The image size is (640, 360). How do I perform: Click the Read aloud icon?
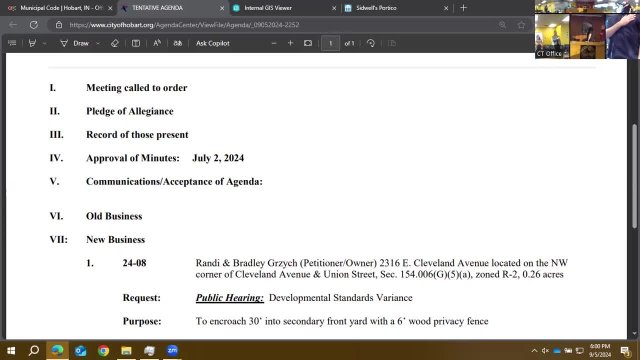click(x=157, y=43)
